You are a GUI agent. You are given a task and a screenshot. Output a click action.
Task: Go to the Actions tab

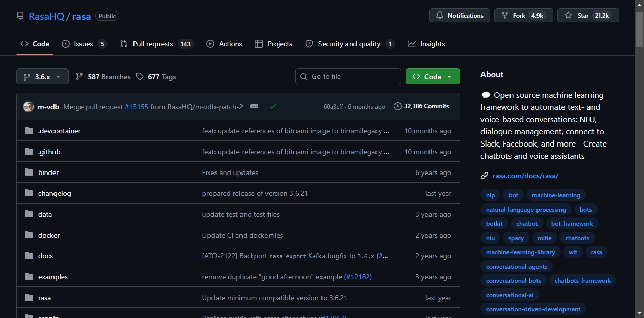(224, 44)
